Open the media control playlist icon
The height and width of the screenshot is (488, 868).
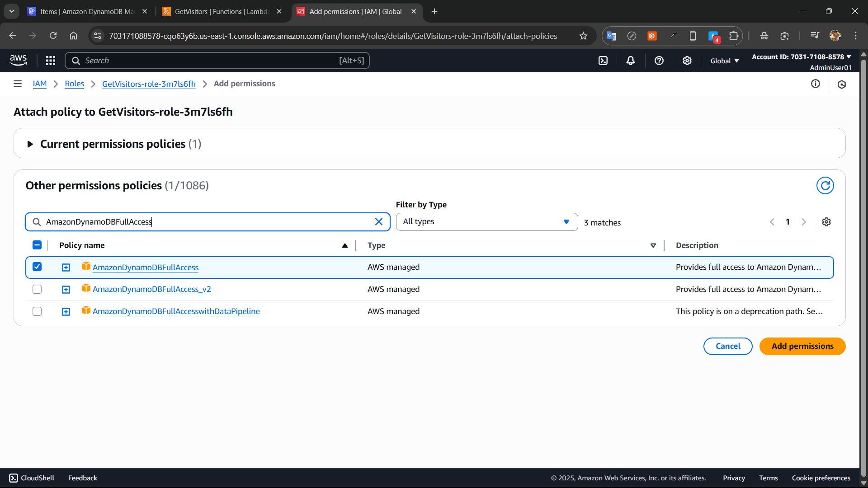(815, 36)
